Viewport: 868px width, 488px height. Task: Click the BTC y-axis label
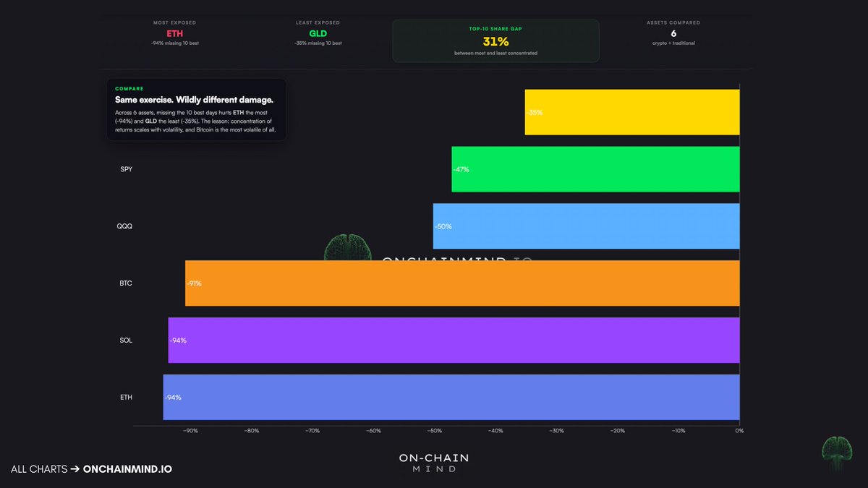126,283
